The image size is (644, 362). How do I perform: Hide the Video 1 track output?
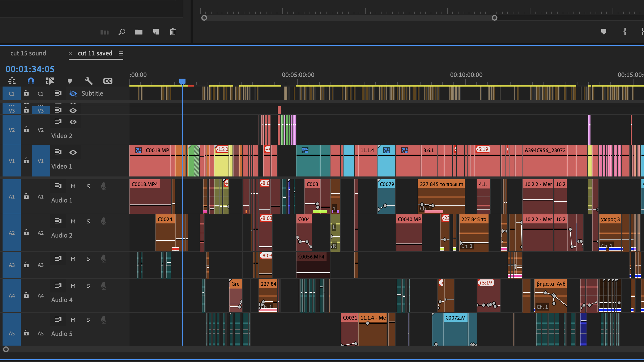click(x=73, y=152)
